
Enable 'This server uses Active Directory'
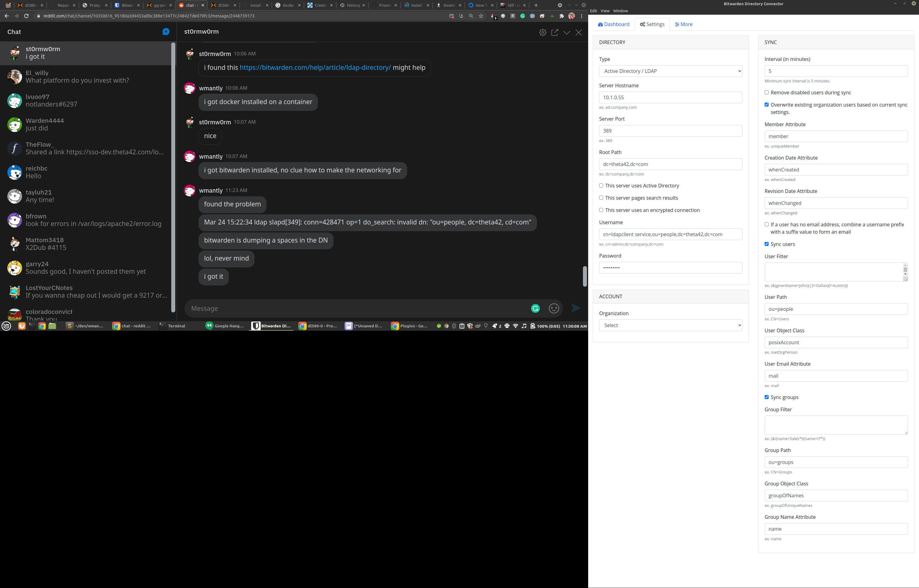click(601, 186)
